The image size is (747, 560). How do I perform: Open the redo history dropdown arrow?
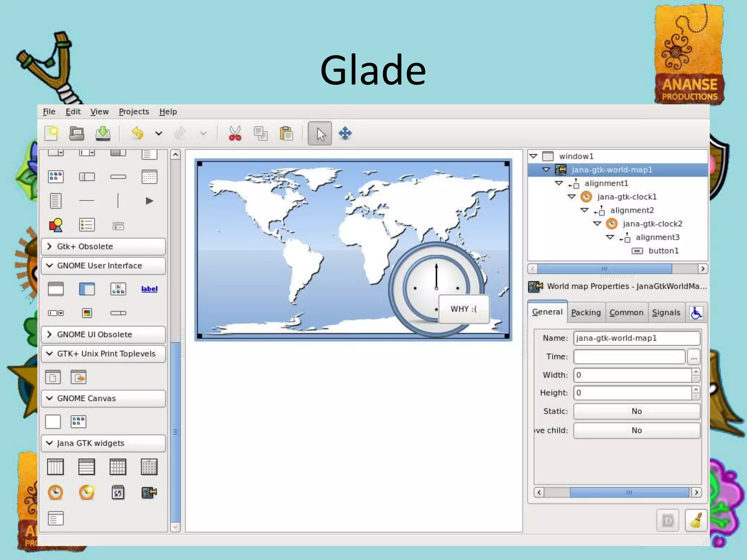tap(204, 133)
